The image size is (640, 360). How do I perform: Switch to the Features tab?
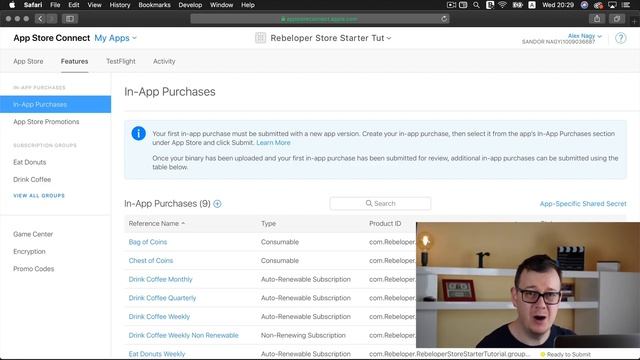click(x=74, y=61)
